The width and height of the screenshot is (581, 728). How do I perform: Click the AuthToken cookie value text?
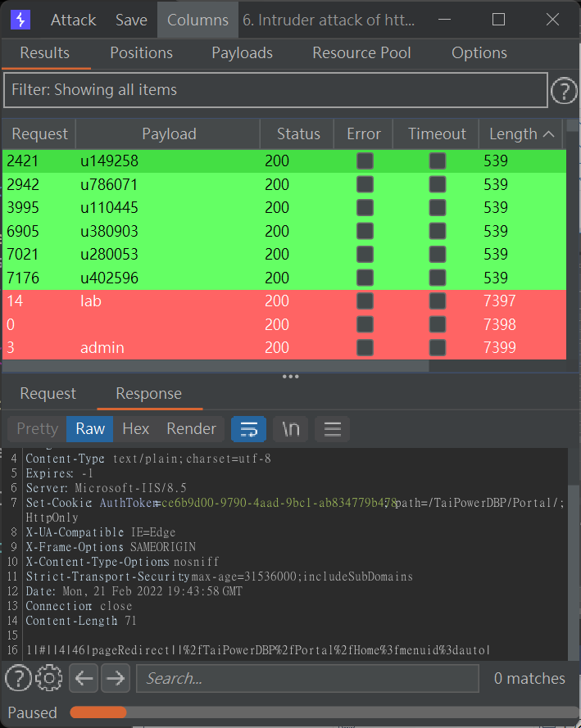point(278,503)
